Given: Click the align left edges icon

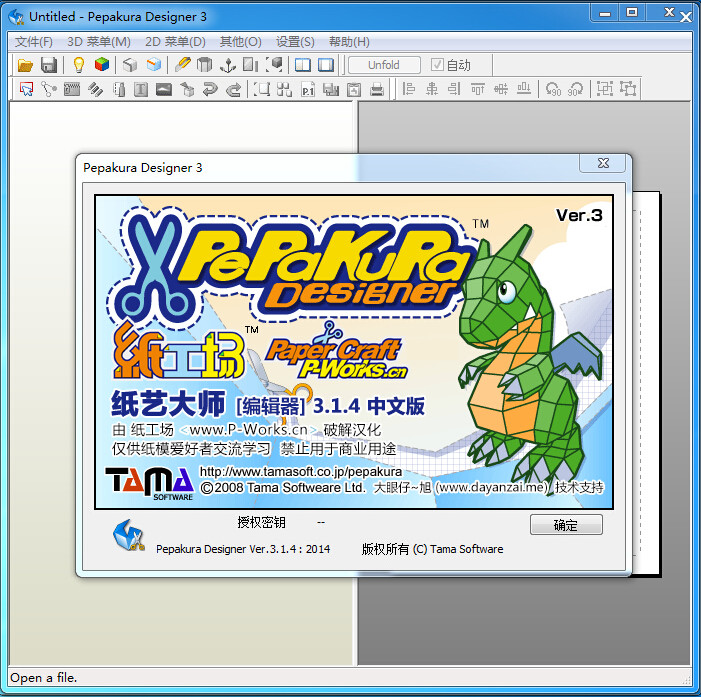Looking at the screenshot, I should pos(409,89).
